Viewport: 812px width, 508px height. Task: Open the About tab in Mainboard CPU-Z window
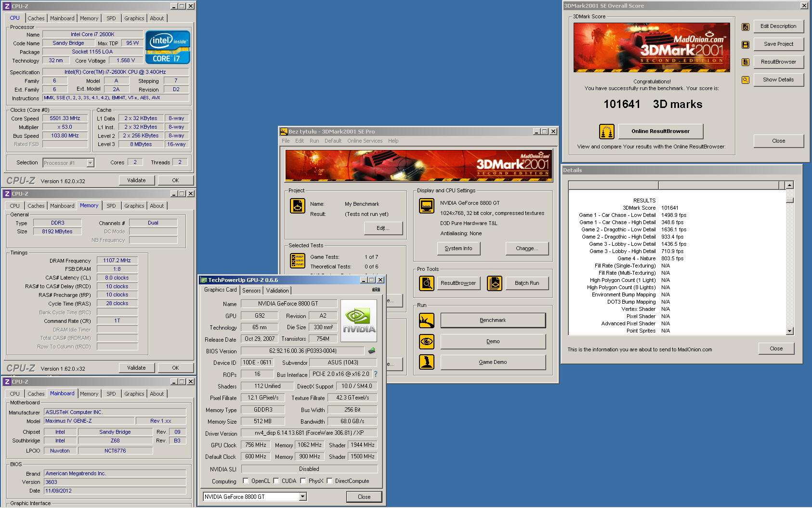(157, 394)
